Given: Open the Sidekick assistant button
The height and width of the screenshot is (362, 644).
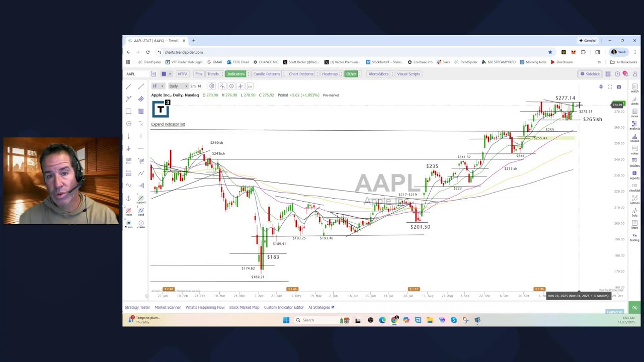Looking at the screenshot, I should (590, 74).
